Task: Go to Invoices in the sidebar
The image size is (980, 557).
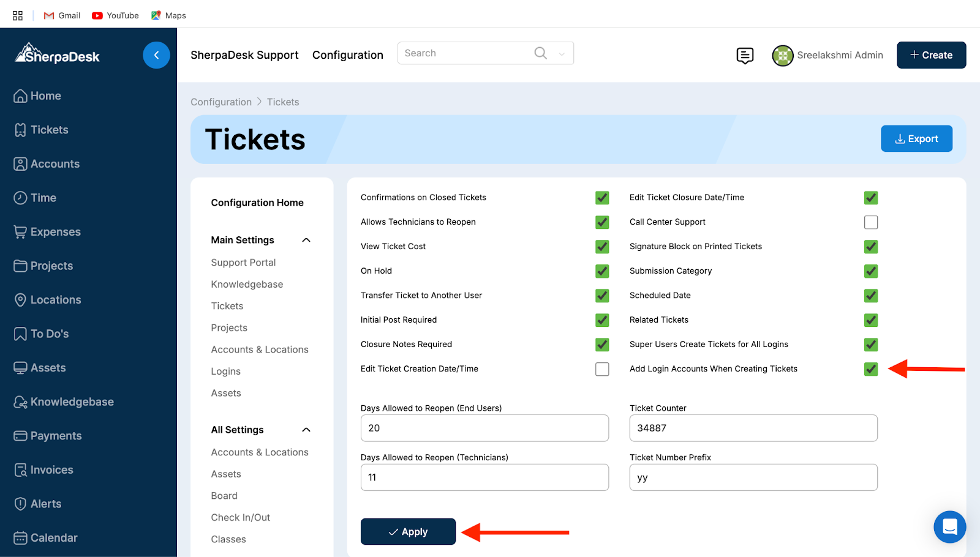Action: (51, 470)
